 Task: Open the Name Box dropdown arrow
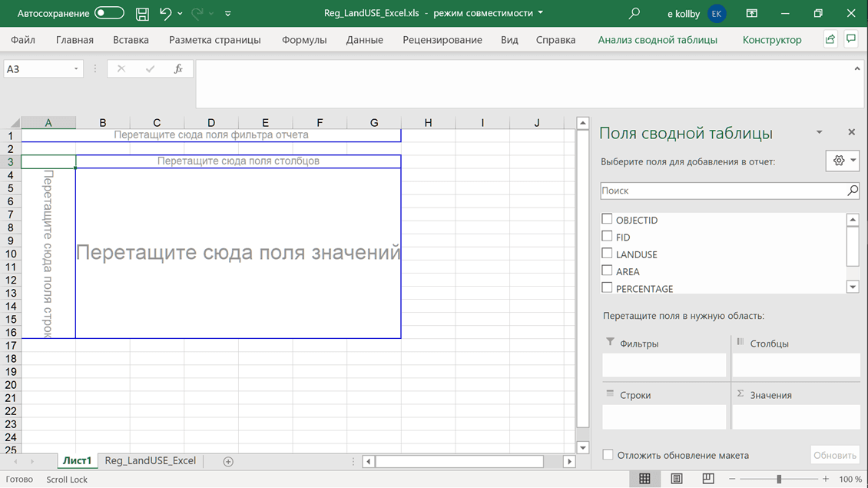(76, 68)
